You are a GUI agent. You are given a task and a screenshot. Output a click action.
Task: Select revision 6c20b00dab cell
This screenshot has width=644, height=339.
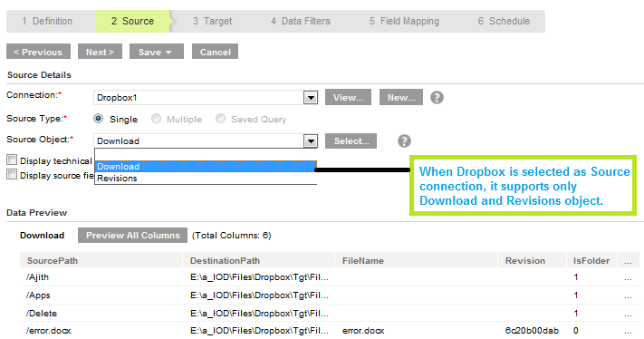(532, 331)
